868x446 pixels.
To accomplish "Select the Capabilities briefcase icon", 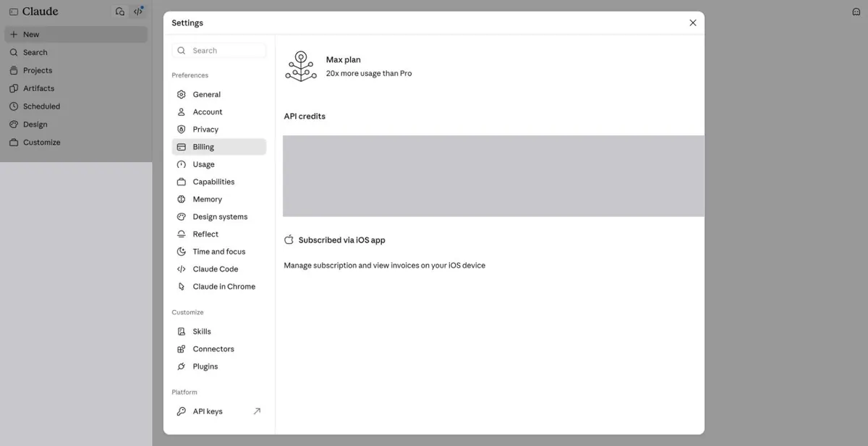I will (182, 182).
